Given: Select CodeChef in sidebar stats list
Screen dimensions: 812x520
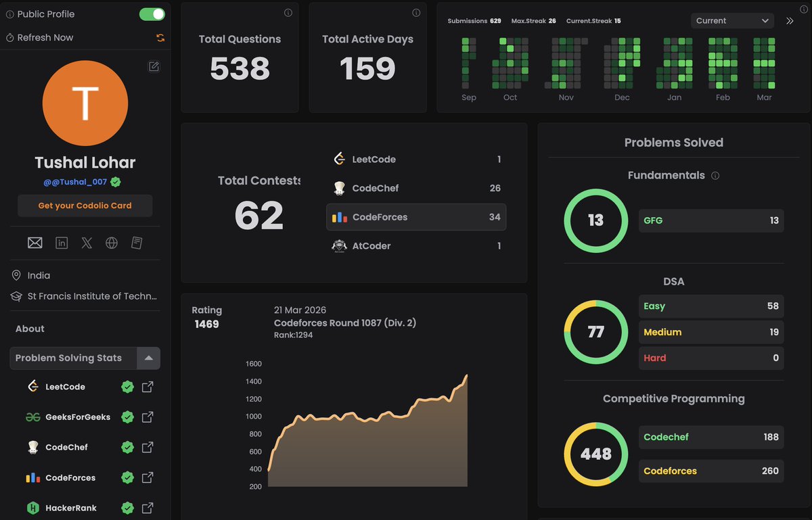Looking at the screenshot, I should tap(66, 447).
